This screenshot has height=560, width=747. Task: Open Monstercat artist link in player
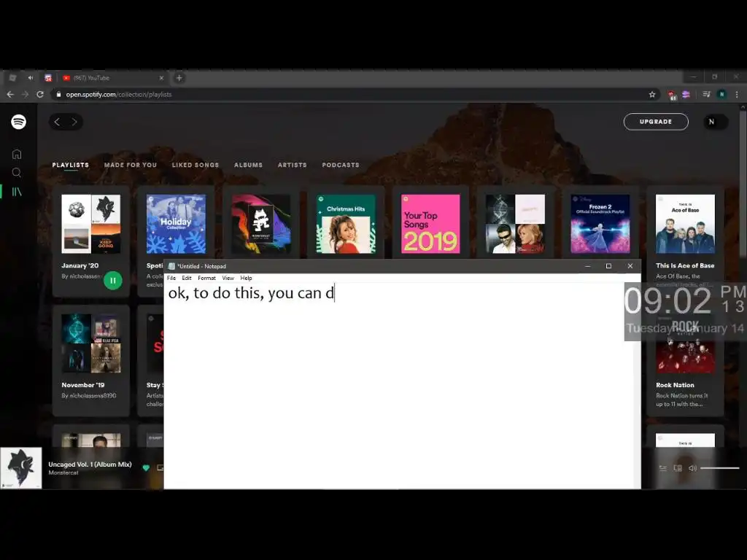point(63,472)
